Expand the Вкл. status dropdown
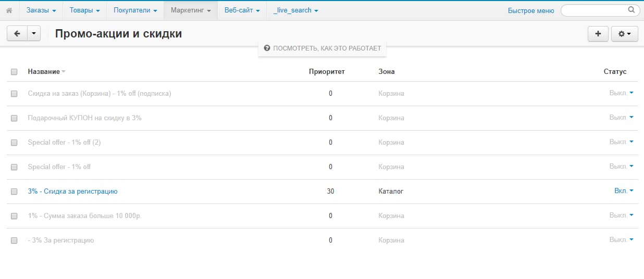 point(624,191)
